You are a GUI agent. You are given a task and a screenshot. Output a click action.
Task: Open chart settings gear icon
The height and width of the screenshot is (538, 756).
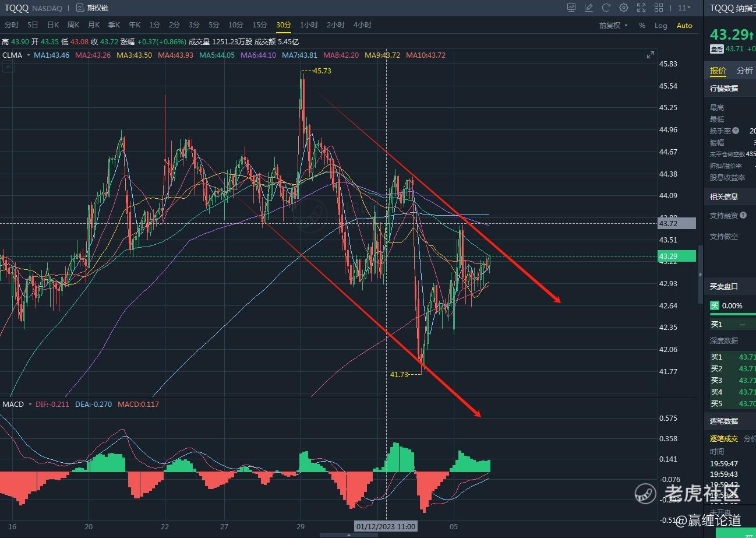coord(624,8)
